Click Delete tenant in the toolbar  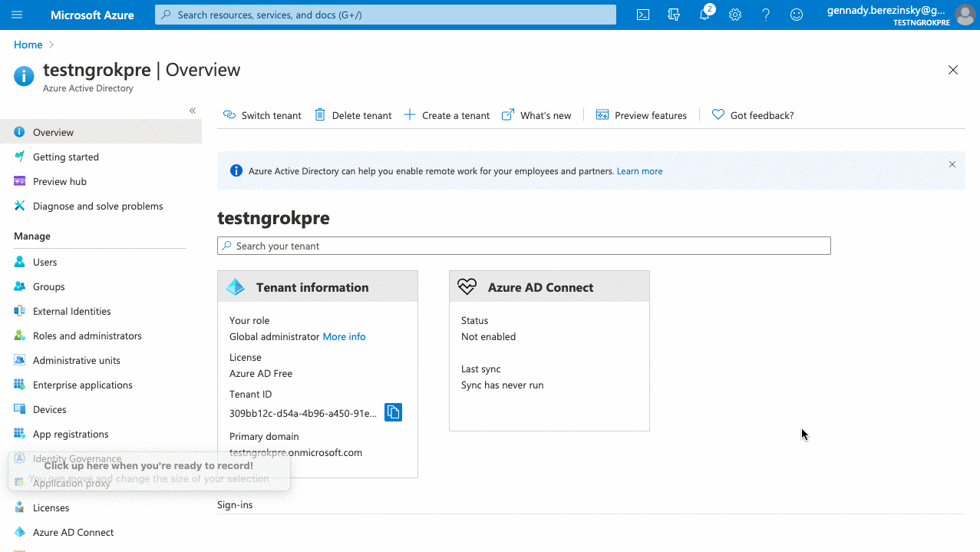[353, 115]
